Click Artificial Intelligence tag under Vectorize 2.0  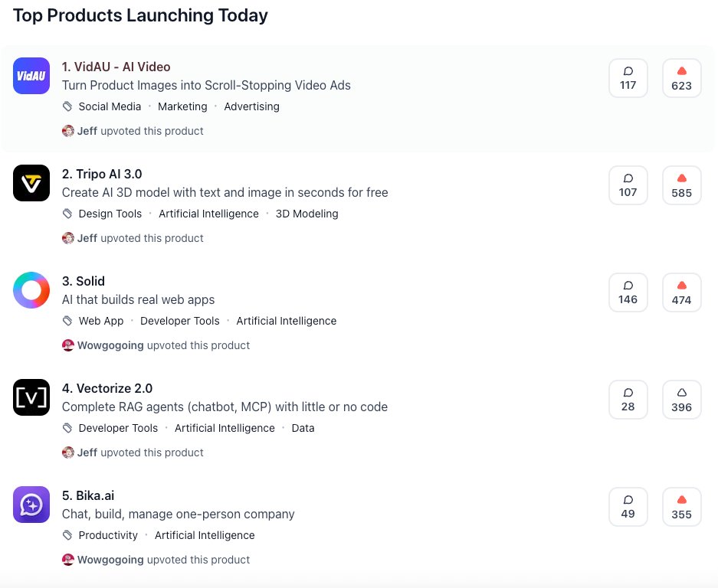click(x=225, y=428)
